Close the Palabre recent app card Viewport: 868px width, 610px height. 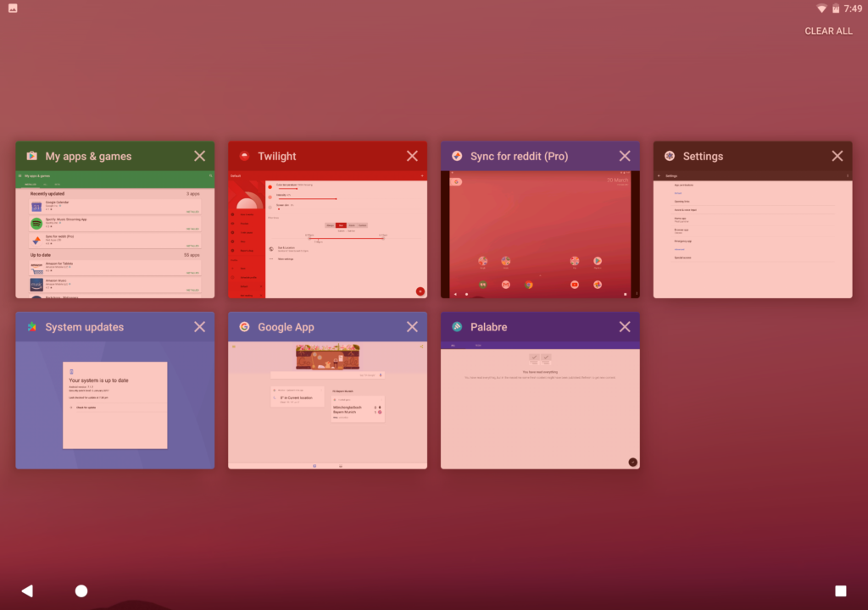[x=625, y=327]
